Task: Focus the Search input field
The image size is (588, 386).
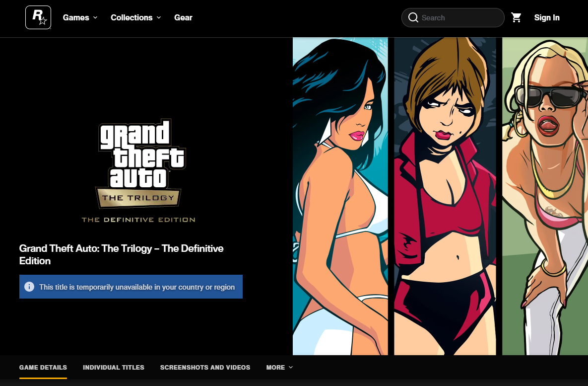Action: click(x=459, y=18)
